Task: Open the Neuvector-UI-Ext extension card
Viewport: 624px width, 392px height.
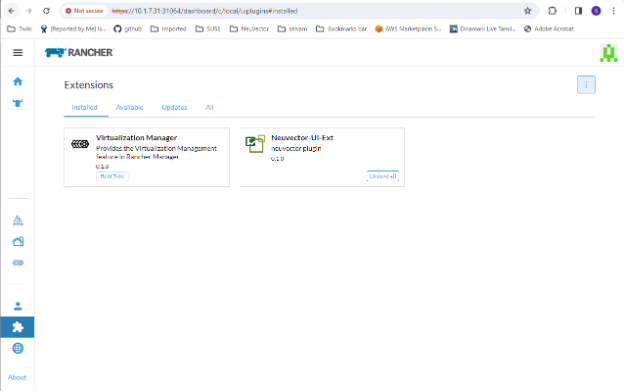Action: click(x=322, y=157)
